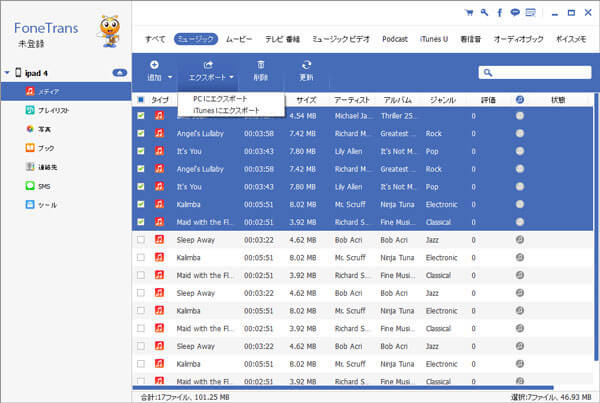Image resolution: width=600 pixels, height=403 pixels.
Task: Open the shopping cart purchase icon
Action: click(469, 13)
